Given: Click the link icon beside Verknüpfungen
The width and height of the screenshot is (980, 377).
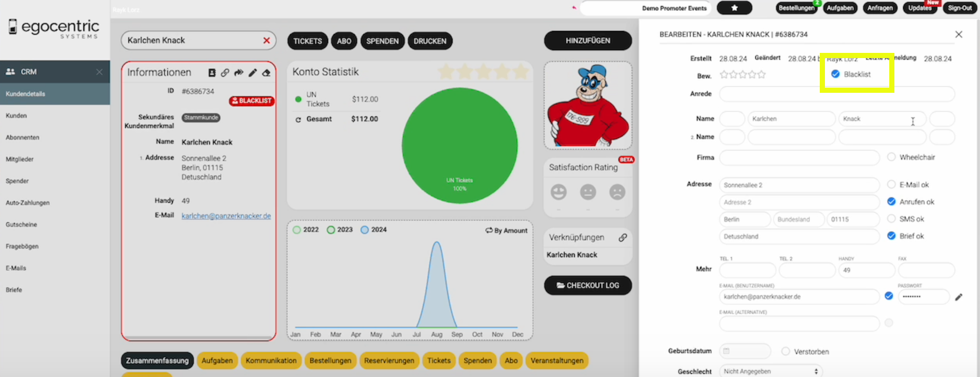Looking at the screenshot, I should pos(623,238).
